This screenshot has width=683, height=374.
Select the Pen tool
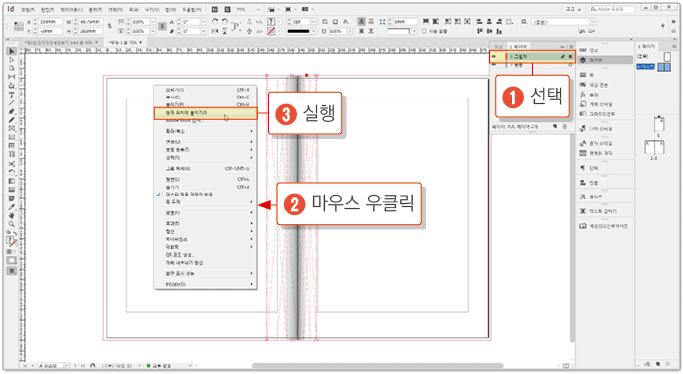(12, 111)
